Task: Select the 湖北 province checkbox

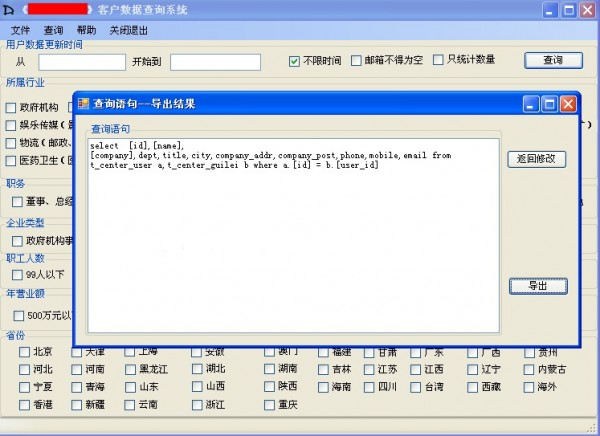Action: pyautogui.click(x=197, y=369)
